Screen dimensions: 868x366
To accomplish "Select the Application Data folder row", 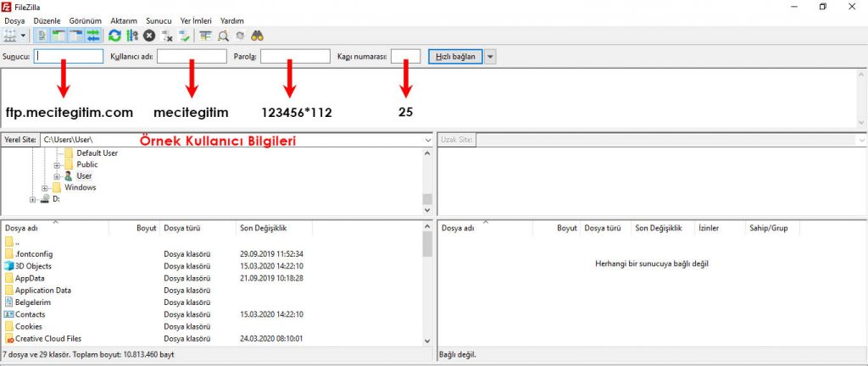I will click(212, 291).
